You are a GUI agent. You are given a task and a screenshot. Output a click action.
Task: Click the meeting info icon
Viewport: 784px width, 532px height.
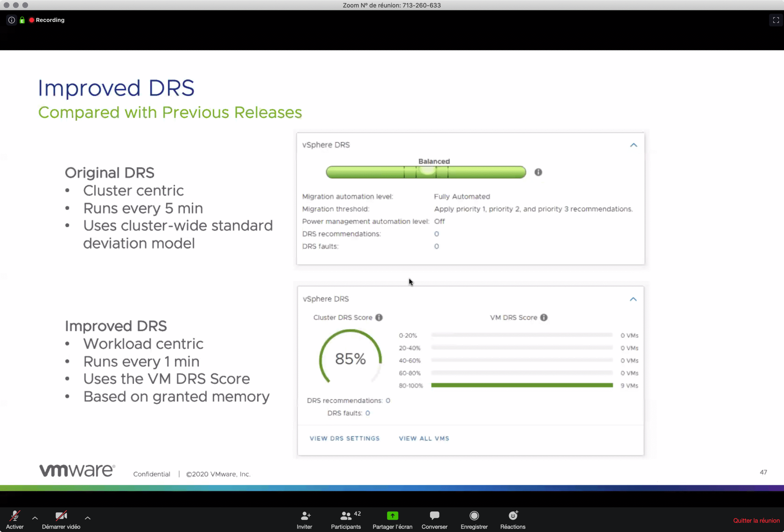[11, 20]
